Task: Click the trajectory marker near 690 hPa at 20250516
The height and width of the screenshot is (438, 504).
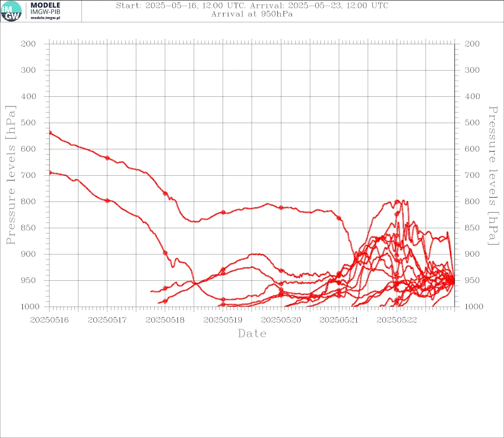Action: tap(50, 173)
